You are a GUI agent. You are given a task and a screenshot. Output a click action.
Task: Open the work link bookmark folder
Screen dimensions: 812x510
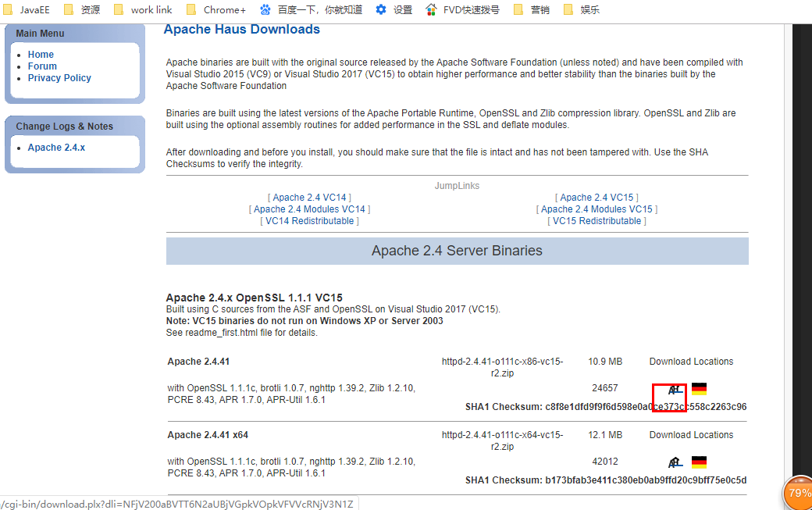[x=143, y=10]
